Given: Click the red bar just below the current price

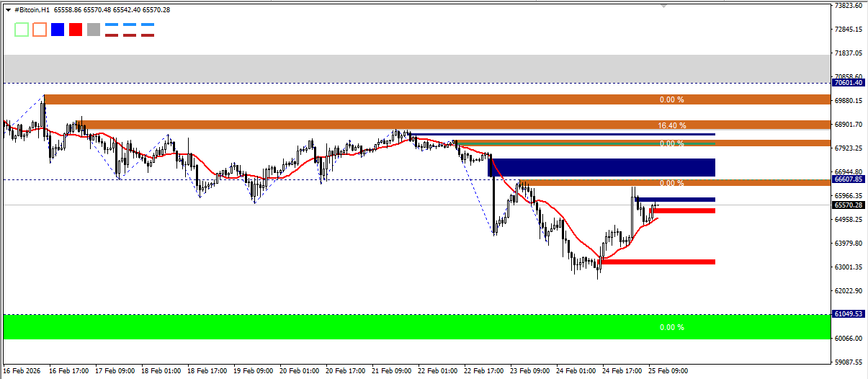Looking at the screenshot, I should point(682,210).
